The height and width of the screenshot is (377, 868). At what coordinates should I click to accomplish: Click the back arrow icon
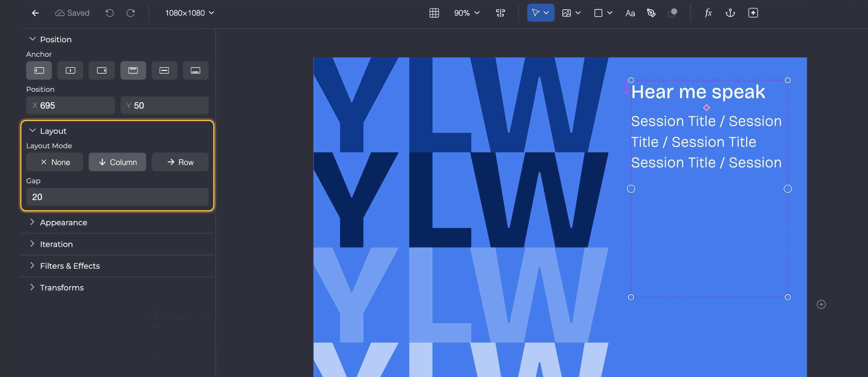[35, 13]
